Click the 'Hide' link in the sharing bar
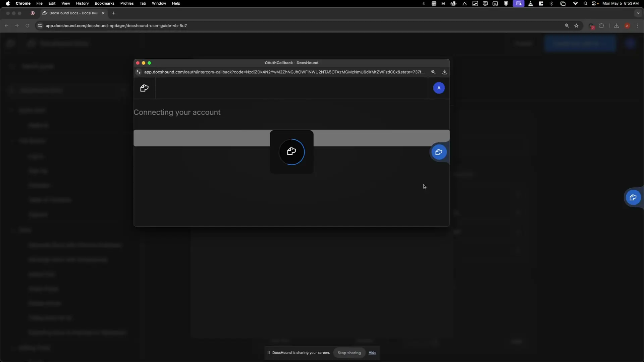644x362 pixels. point(372,353)
